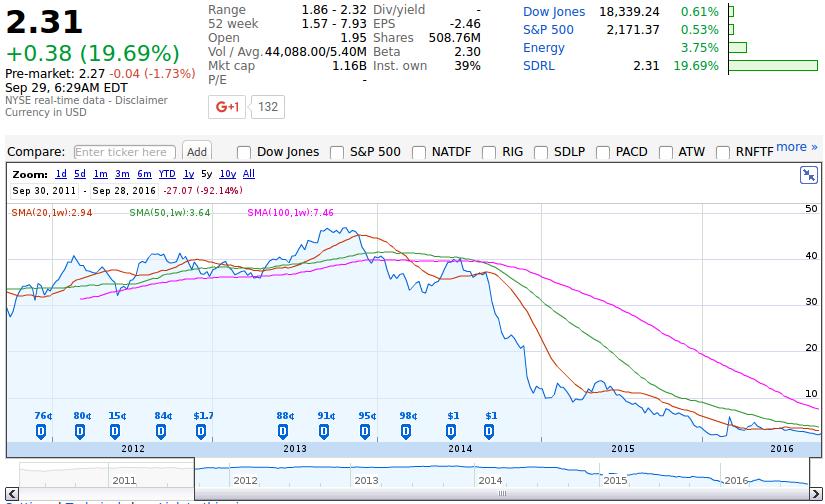Viewport: 825px width, 504px height.
Task: Open the 88¢ dividend marker
Action: pyautogui.click(x=283, y=432)
